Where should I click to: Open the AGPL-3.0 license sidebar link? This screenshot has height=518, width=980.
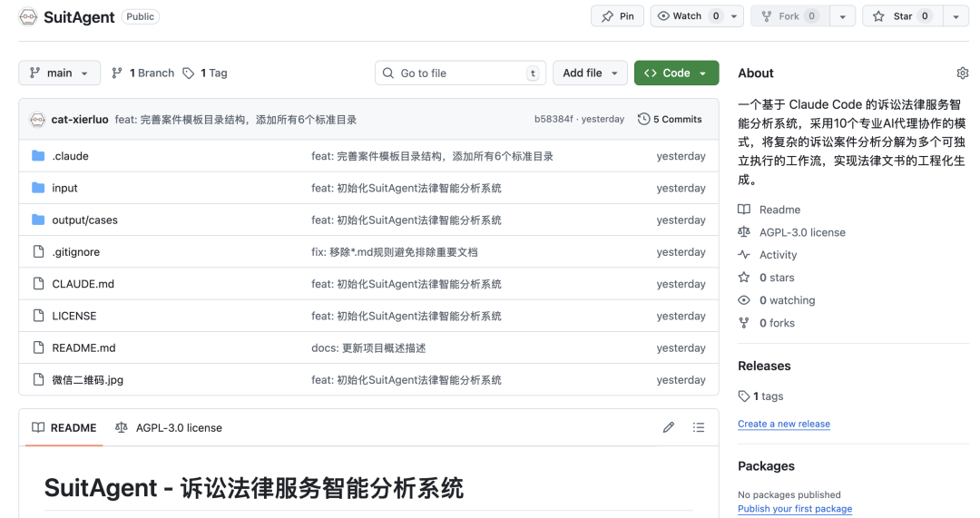click(802, 232)
